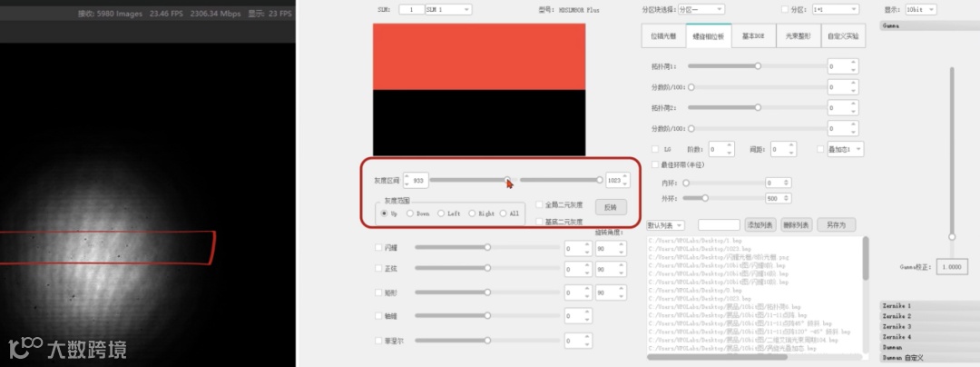980x367 pixels.
Task: Click the 闪耀 slider handle
Action: [487, 248]
